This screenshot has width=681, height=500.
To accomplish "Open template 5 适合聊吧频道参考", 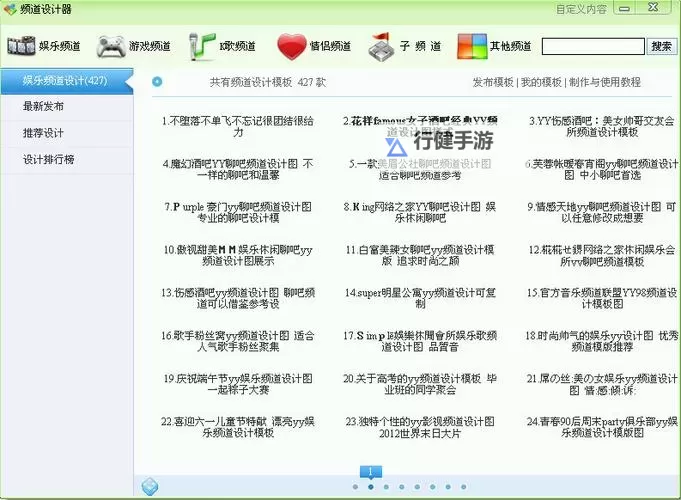I will [x=420, y=169].
